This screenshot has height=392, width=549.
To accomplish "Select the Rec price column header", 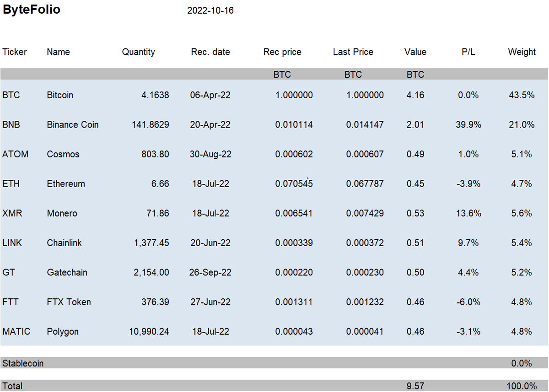I will 282,52.
